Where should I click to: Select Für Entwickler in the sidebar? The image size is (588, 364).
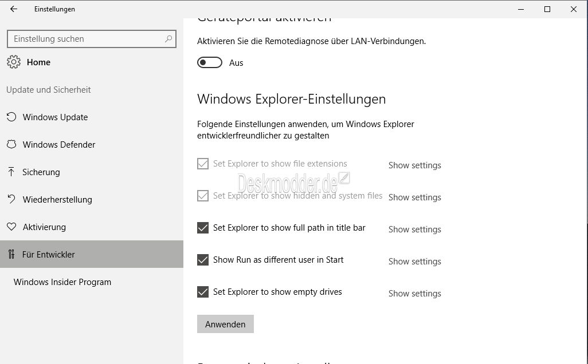pos(92,254)
